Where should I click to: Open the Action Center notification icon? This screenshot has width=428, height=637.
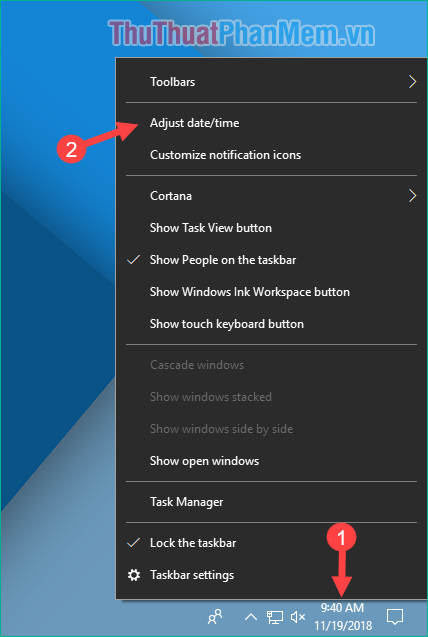coord(394,617)
